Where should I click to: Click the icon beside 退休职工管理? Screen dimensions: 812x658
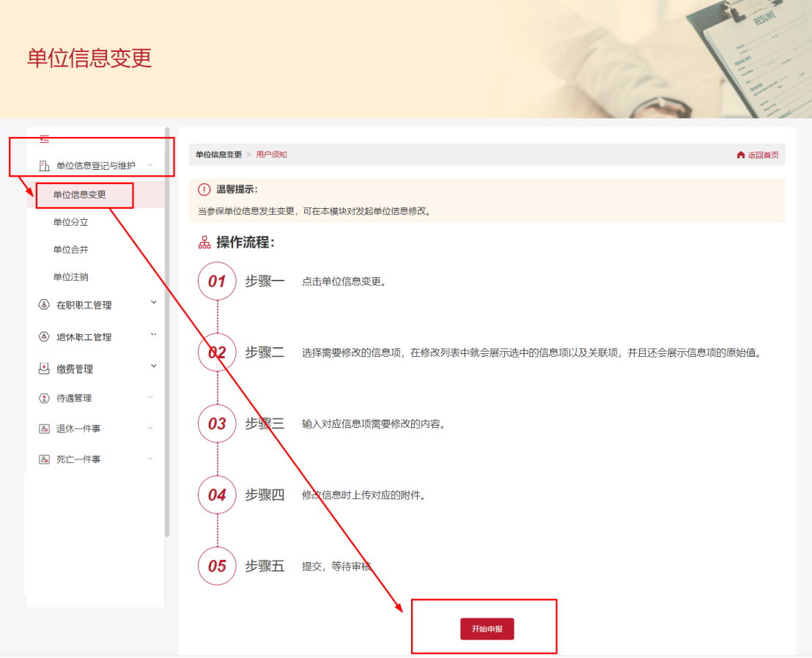pyautogui.click(x=44, y=336)
